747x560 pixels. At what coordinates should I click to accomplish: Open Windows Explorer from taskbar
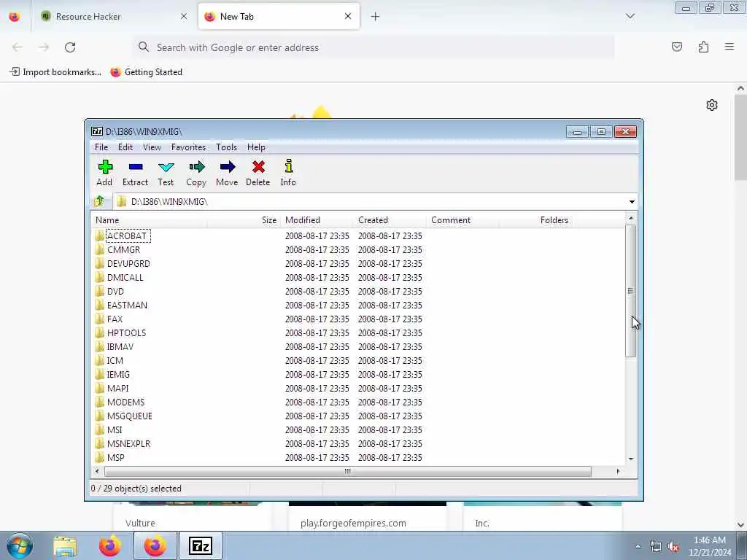tap(65, 546)
